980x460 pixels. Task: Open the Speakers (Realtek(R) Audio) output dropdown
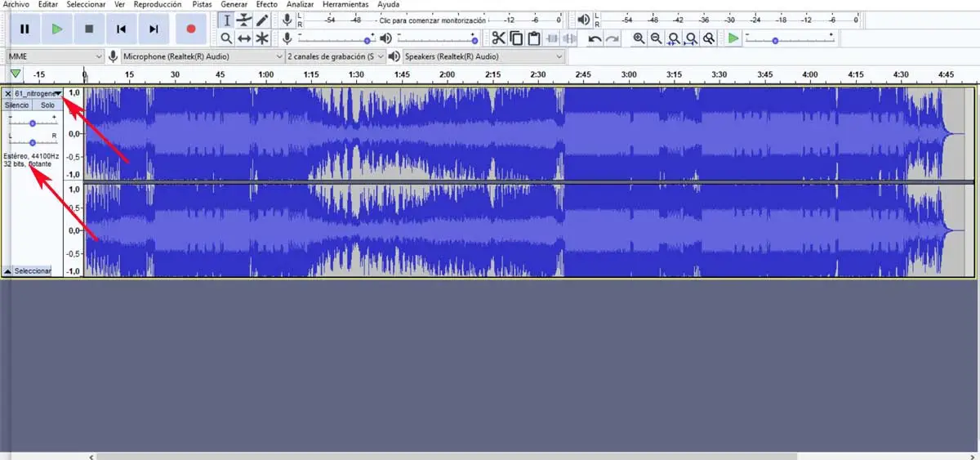(x=483, y=56)
